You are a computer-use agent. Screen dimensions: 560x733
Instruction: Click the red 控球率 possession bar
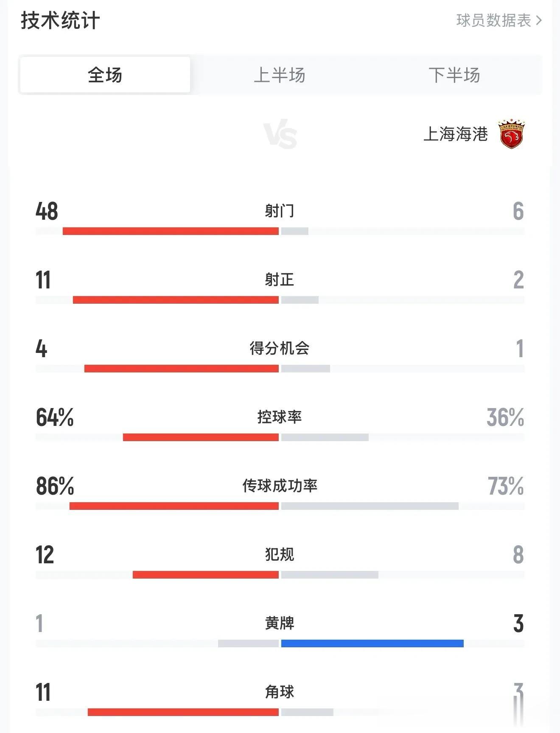[x=201, y=437]
